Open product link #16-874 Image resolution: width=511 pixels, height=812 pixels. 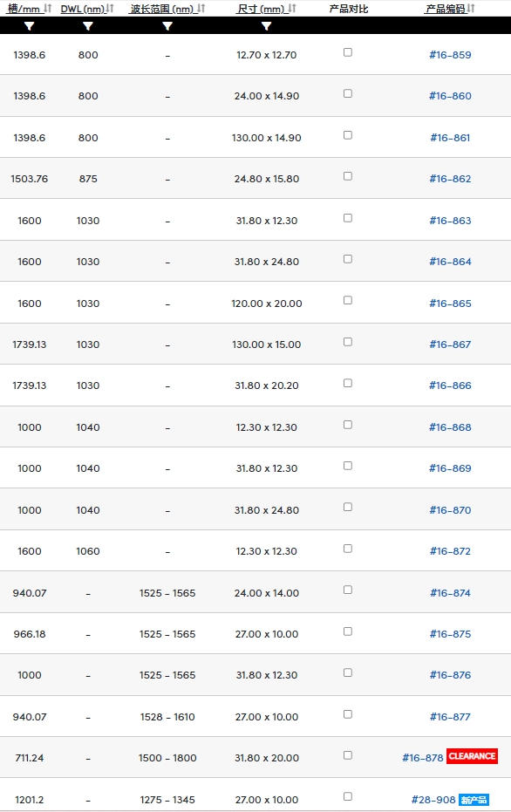(x=451, y=593)
